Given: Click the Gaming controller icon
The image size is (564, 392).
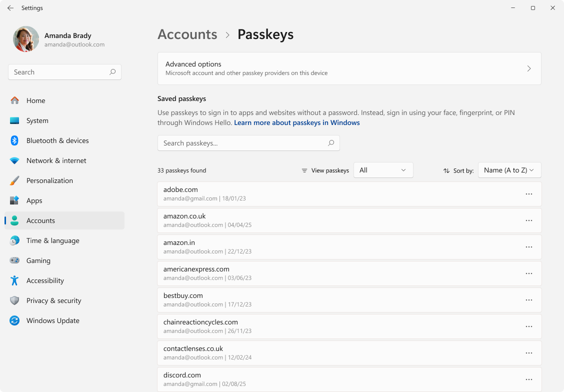Looking at the screenshot, I should 14,260.
